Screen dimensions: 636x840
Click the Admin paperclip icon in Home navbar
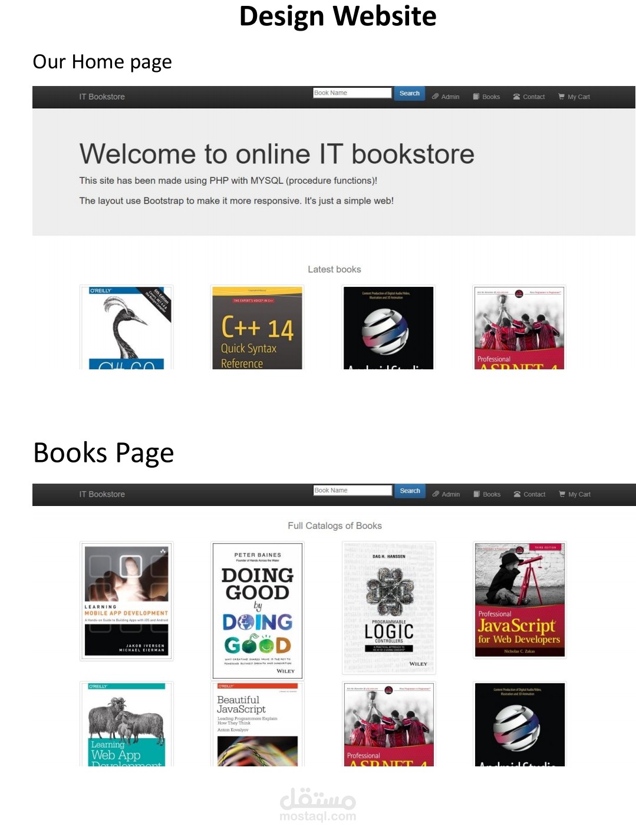(x=436, y=97)
